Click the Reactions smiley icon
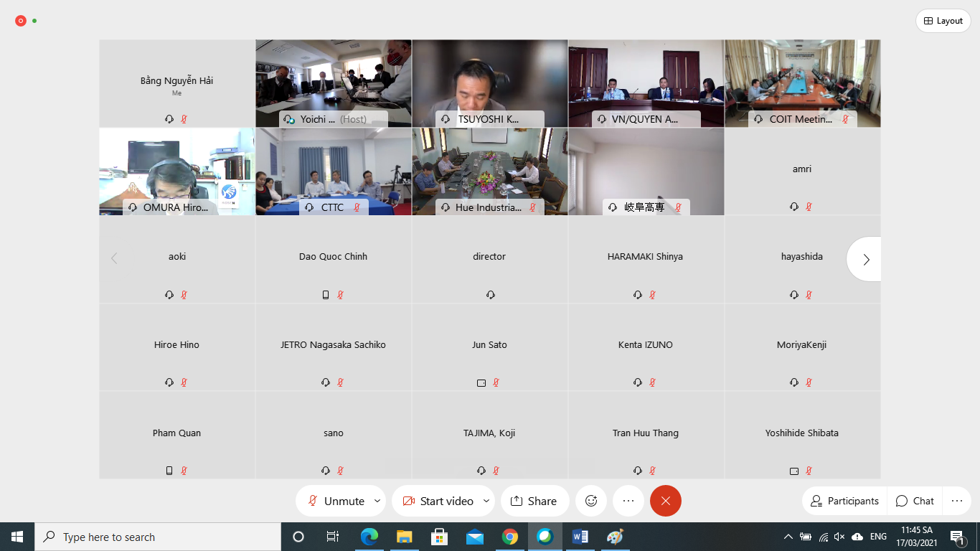 (x=591, y=501)
